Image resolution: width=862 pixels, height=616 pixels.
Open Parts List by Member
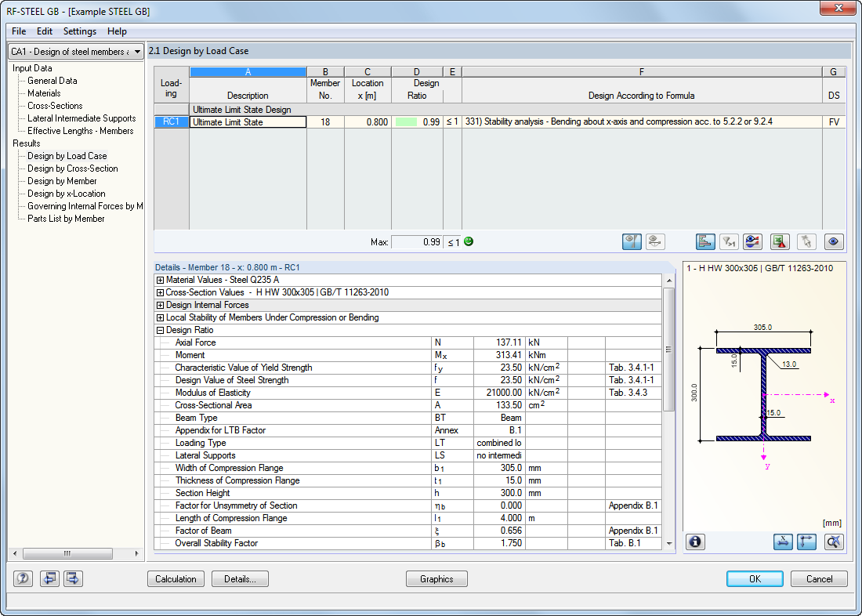pos(66,219)
